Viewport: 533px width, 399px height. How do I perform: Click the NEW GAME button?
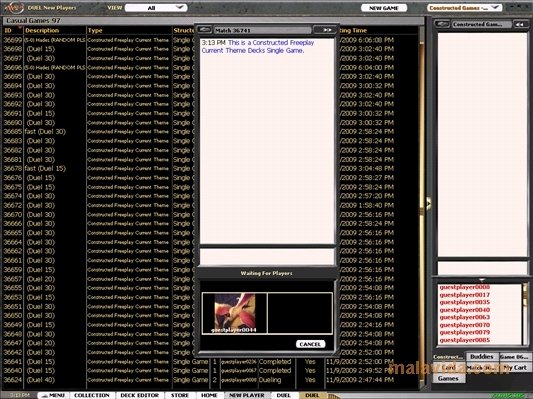[384, 8]
